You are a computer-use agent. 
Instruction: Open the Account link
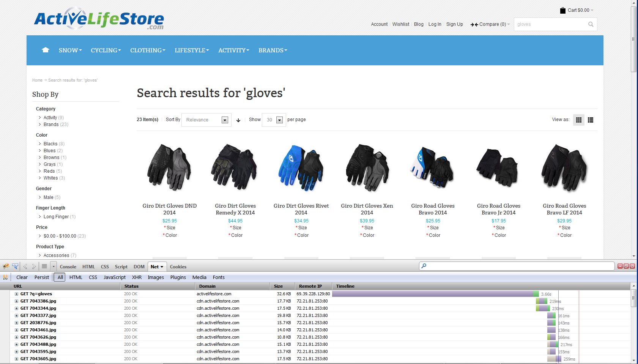point(379,24)
